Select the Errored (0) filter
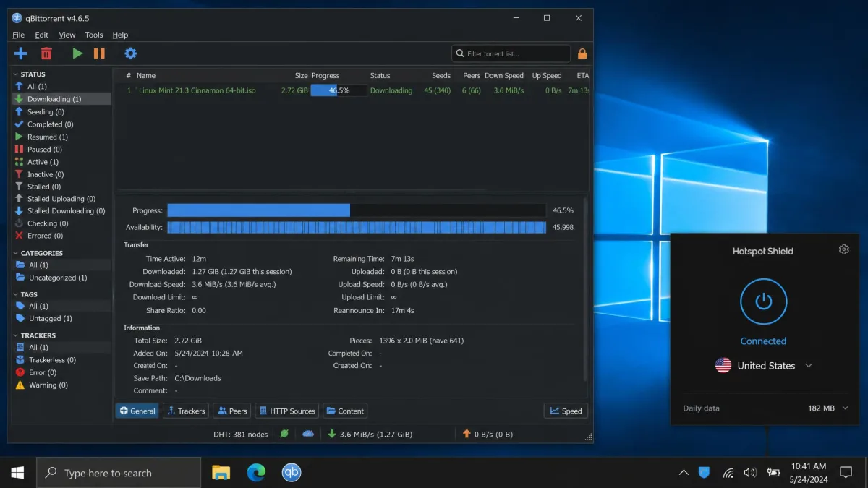Screen dimensions: 868x488 point(61,236)
